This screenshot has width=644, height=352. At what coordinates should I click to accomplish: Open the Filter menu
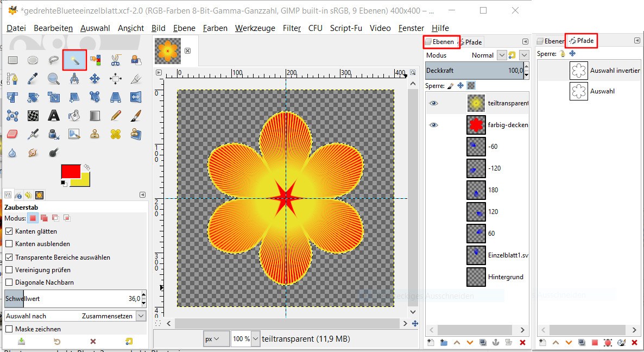[292, 28]
